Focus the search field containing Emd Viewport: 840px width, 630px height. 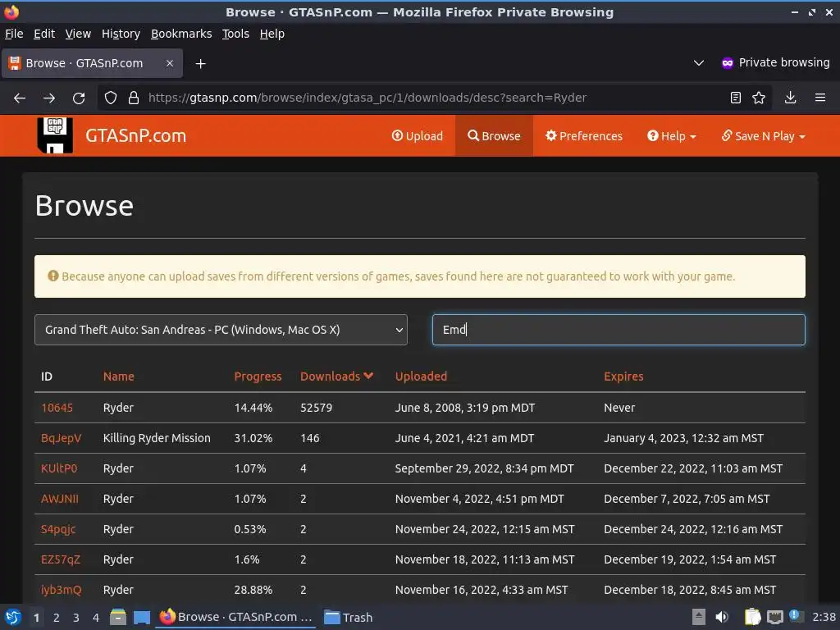pos(619,330)
